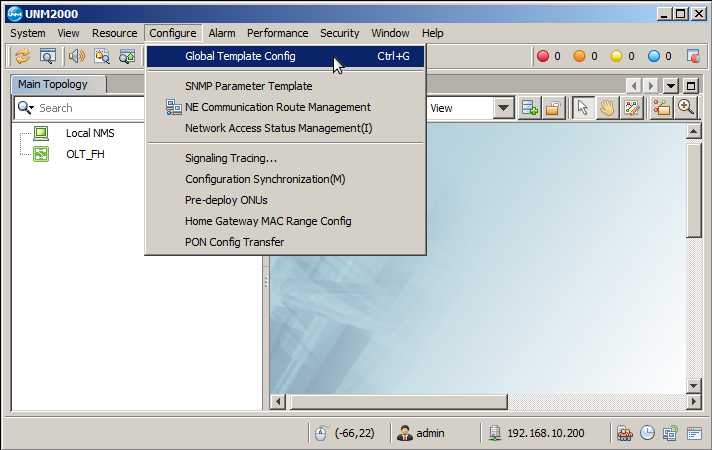Click the admin user status entry
712x450 pixels.
pyautogui.click(x=420, y=434)
